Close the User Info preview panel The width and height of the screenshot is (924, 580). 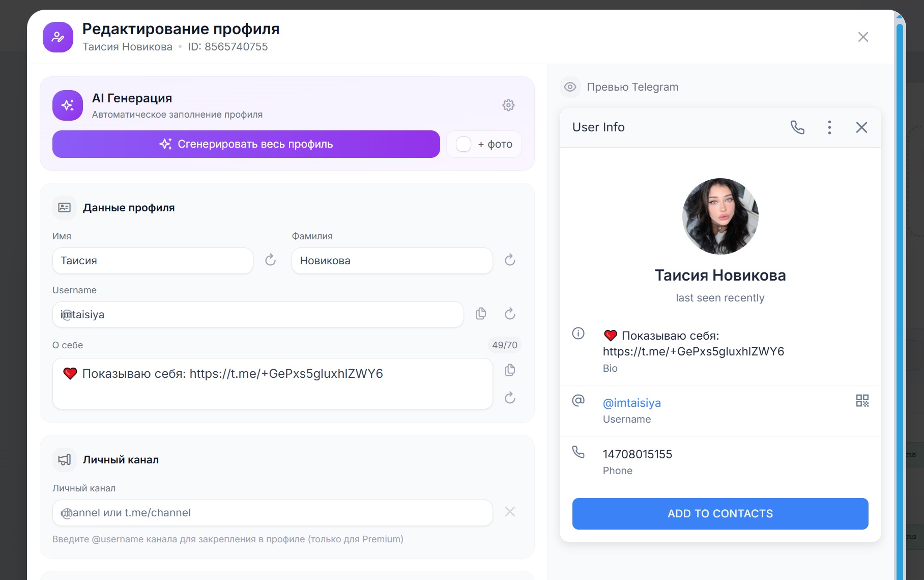coord(861,127)
